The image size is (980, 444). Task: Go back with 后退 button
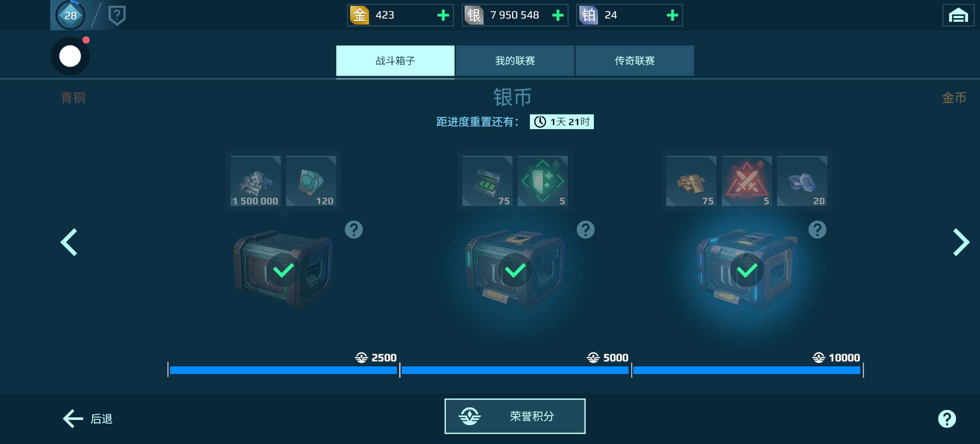pyautogui.click(x=88, y=419)
